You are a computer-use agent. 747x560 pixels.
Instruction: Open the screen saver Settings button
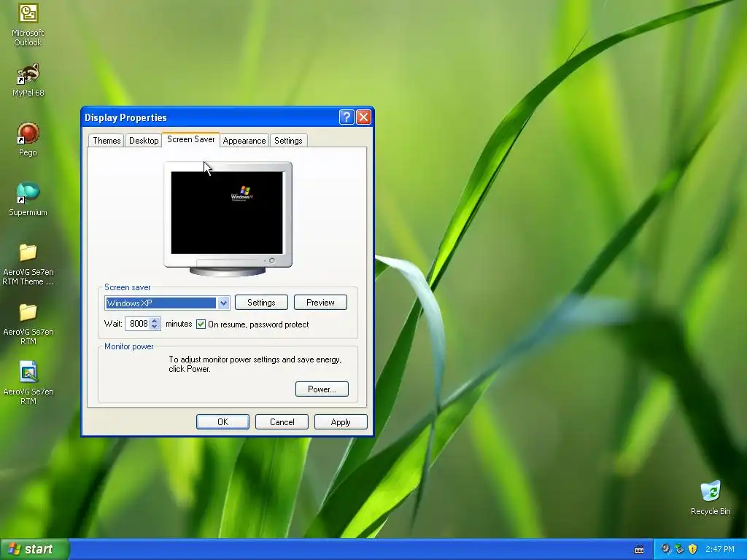click(x=261, y=303)
